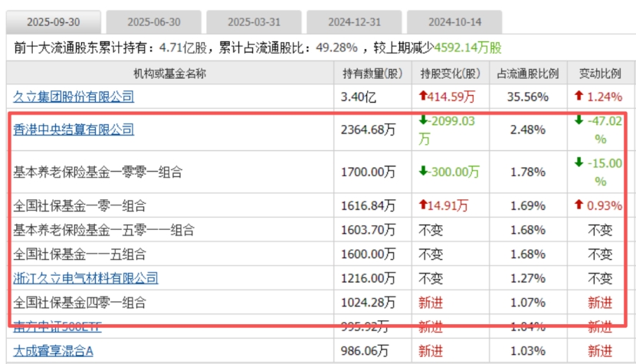Click the 2364.68万 holding quantity cell
The image size is (636, 364).
point(368,130)
